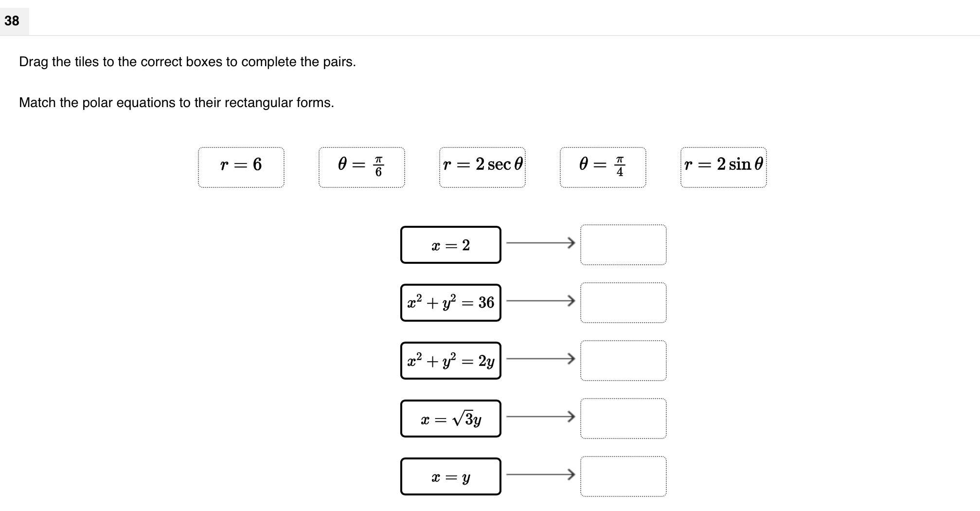Select the tile labeled θ = π/4

pos(603,165)
